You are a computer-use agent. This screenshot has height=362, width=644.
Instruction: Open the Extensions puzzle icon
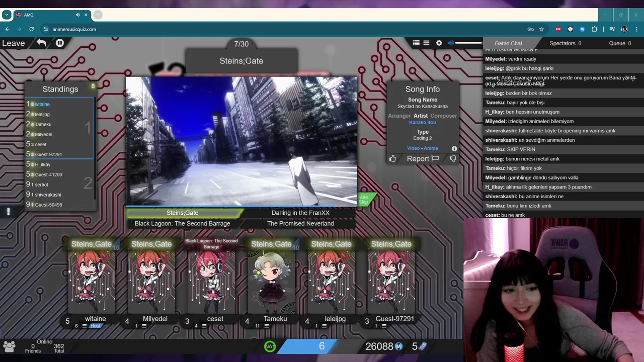pyautogui.click(x=594, y=29)
